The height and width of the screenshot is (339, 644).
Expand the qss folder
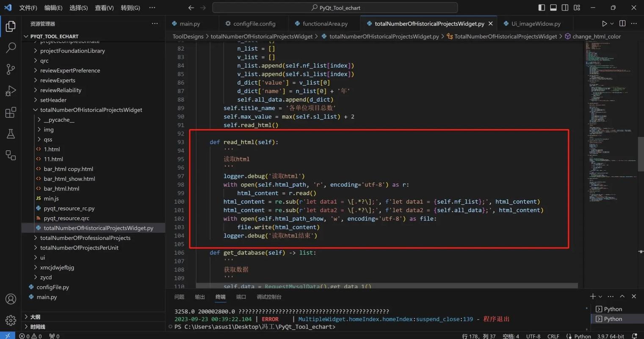[x=47, y=139]
